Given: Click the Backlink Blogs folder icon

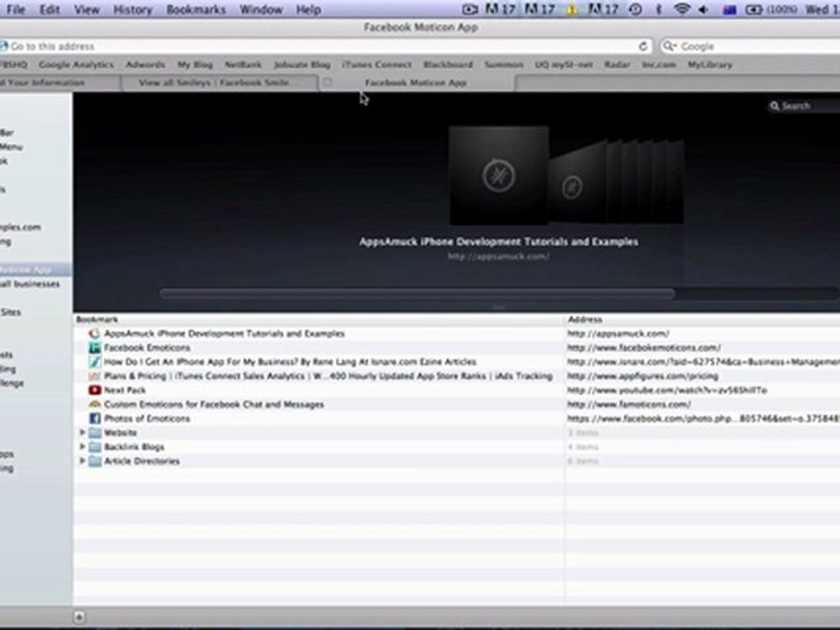Looking at the screenshot, I should [x=94, y=447].
